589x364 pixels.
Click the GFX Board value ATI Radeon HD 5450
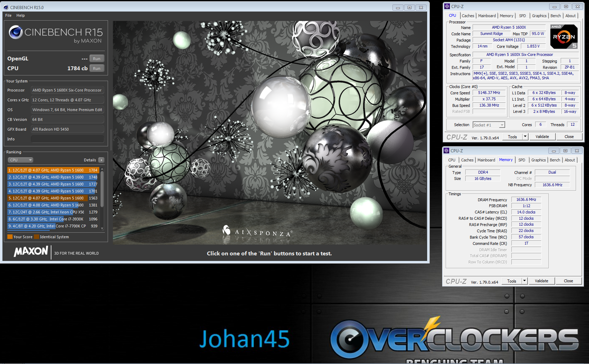[67, 129]
